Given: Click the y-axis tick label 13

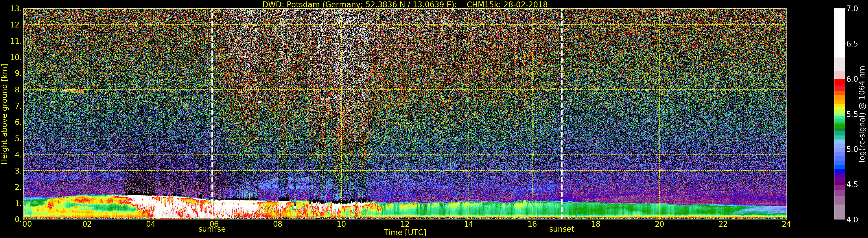Looking at the screenshot, I should point(16,9).
